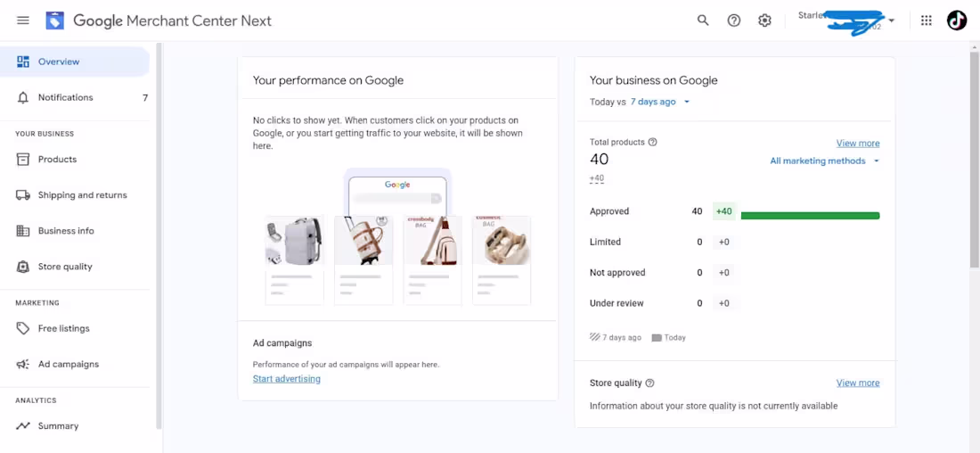Click the total products number 40

pos(599,160)
